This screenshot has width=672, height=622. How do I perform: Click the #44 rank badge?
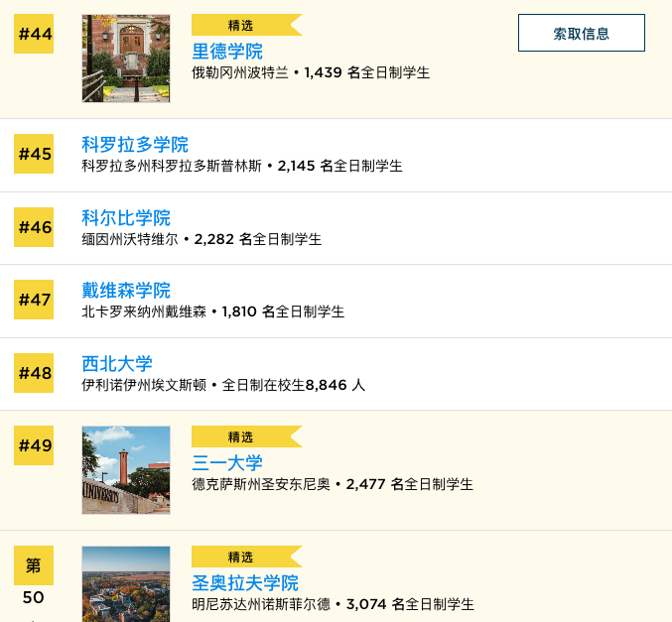click(34, 34)
